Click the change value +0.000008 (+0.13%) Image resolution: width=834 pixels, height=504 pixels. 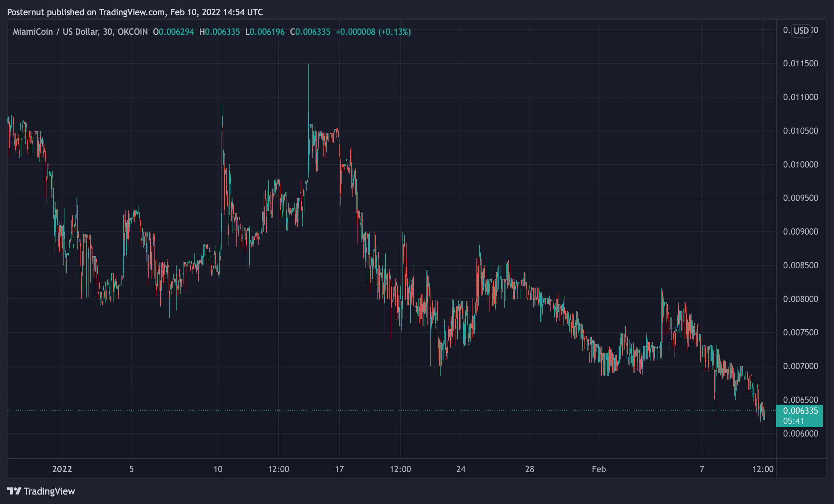click(x=373, y=32)
